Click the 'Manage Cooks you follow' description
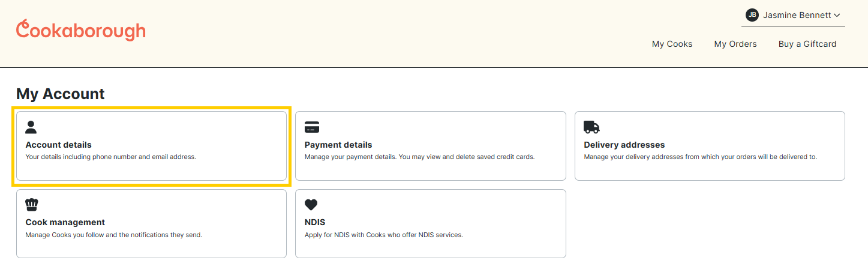 (x=113, y=235)
